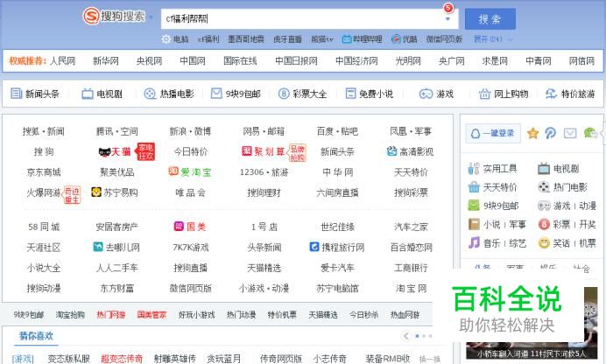Open 实用工具 in the sidebar
The image size is (606, 364).
pos(500,168)
